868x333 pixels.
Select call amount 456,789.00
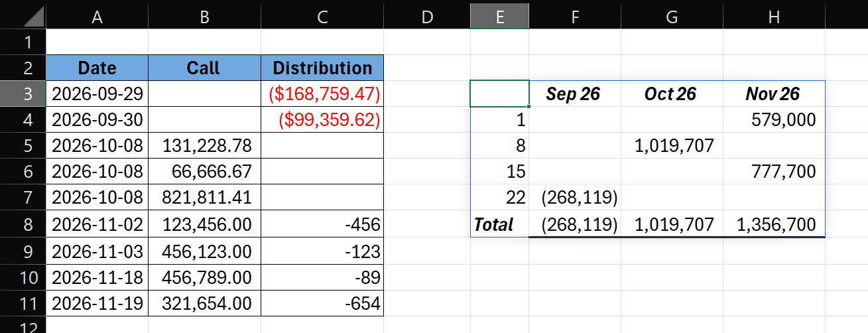click(204, 277)
